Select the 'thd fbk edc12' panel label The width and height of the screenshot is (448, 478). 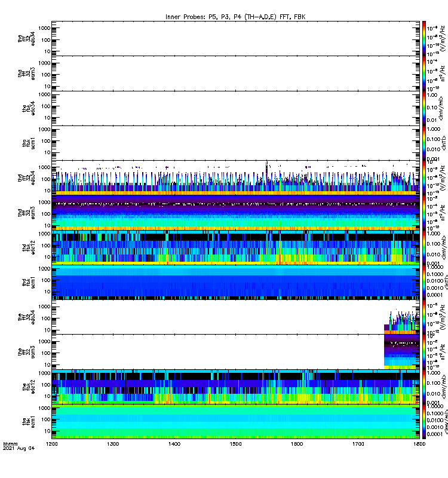(x=29, y=247)
